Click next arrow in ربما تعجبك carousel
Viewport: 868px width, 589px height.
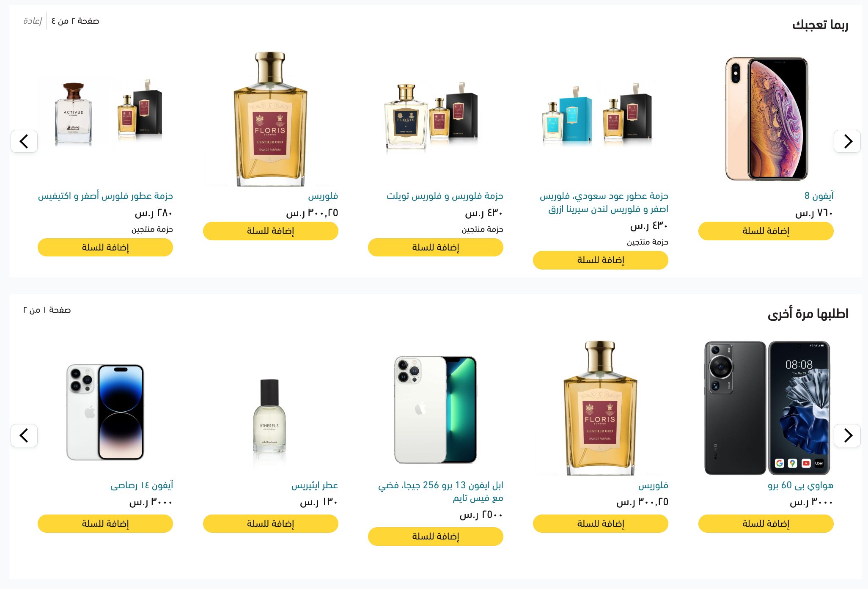847,141
